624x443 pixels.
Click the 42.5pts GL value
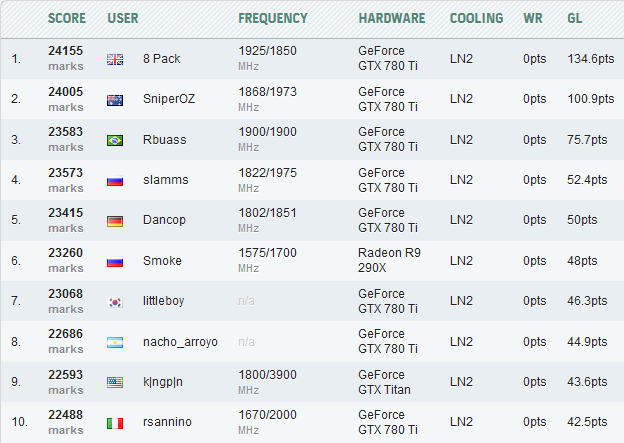[587, 422]
